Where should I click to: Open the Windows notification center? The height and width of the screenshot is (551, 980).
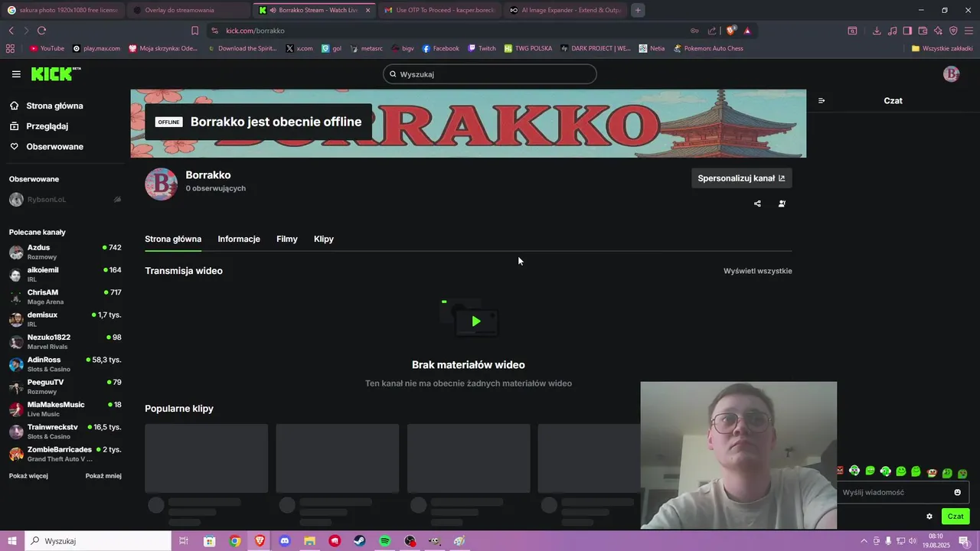tap(964, 541)
